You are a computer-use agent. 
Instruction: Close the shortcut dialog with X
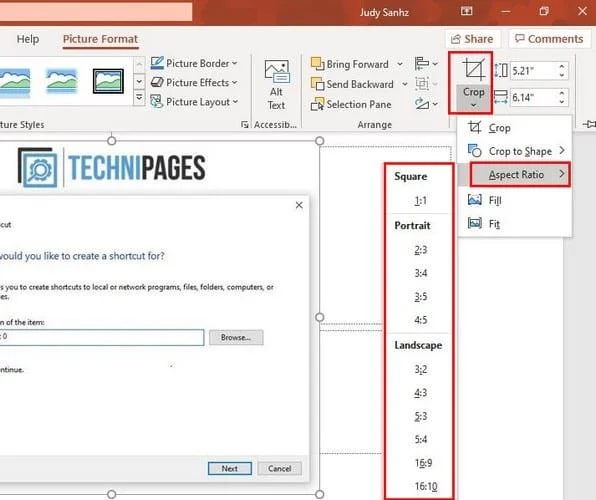(x=299, y=205)
